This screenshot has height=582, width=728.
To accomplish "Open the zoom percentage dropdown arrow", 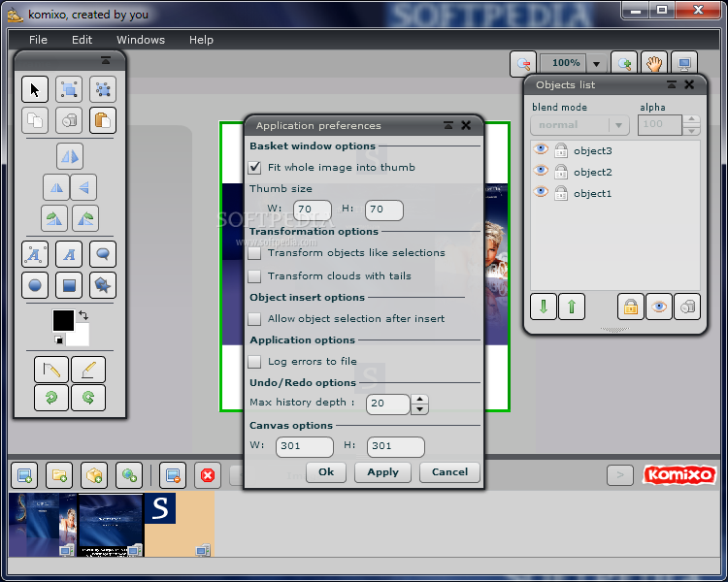I will click(x=597, y=64).
